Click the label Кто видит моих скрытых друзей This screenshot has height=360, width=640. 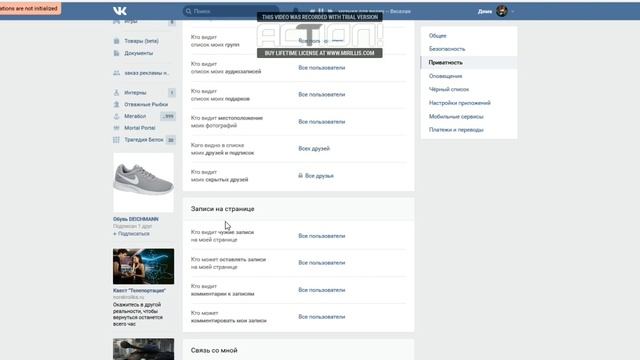[219, 176]
